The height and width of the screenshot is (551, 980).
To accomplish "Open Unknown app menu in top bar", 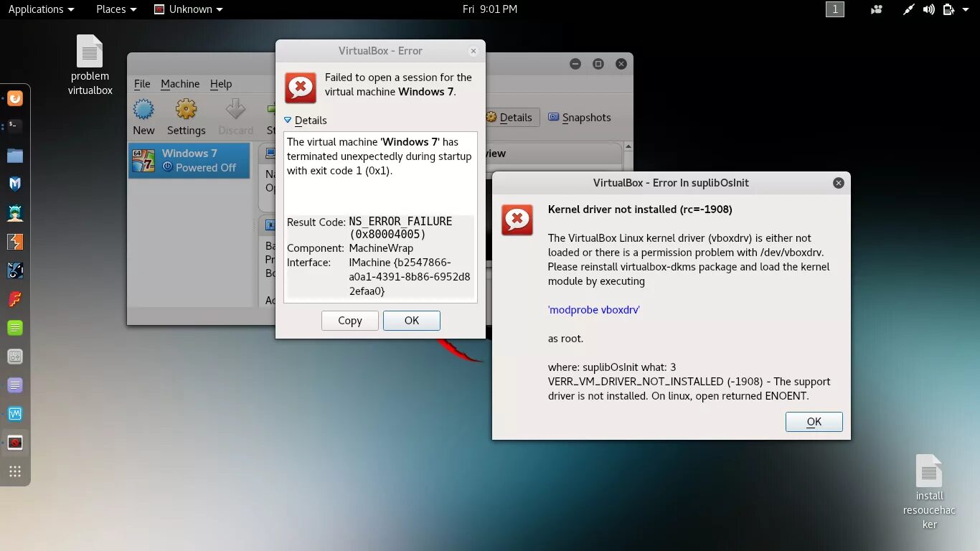I will click(188, 9).
